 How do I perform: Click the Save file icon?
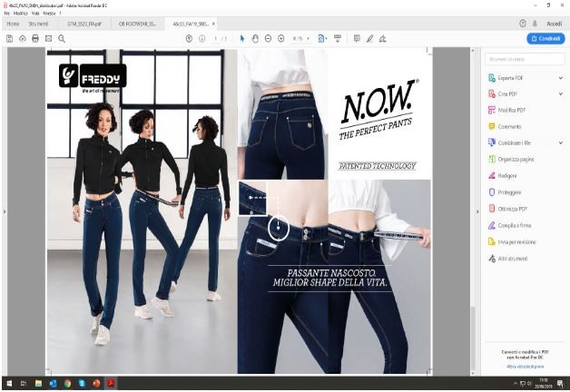tap(10, 38)
